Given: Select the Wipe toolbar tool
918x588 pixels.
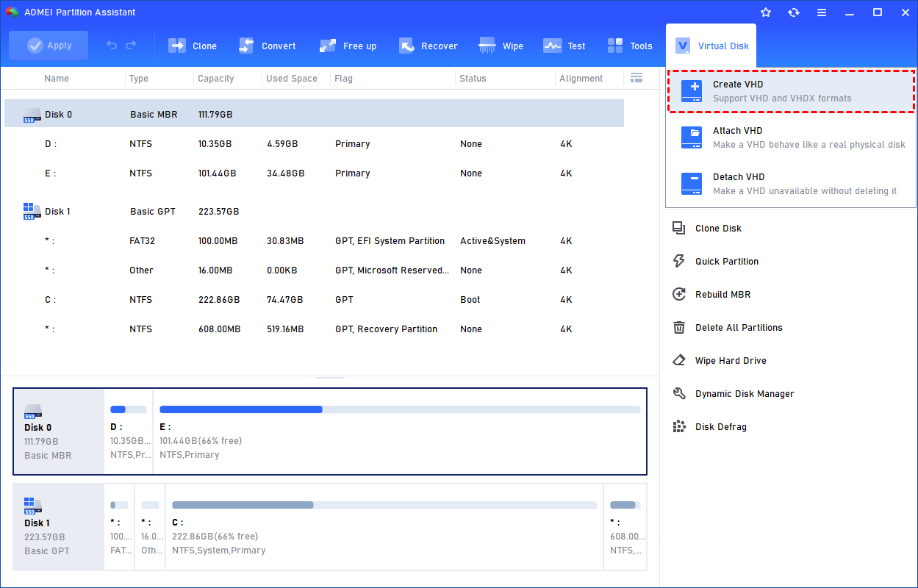Looking at the screenshot, I should (x=501, y=45).
